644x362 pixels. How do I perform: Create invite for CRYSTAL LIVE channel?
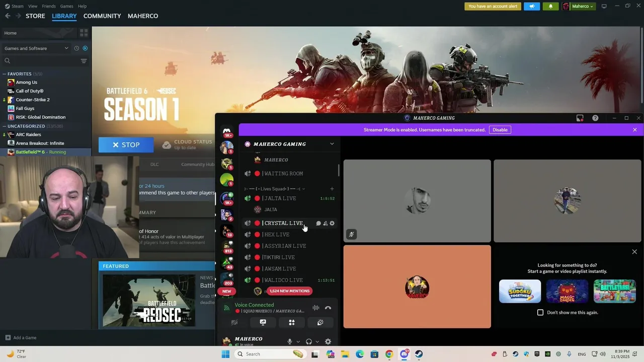pyautogui.click(x=325, y=223)
